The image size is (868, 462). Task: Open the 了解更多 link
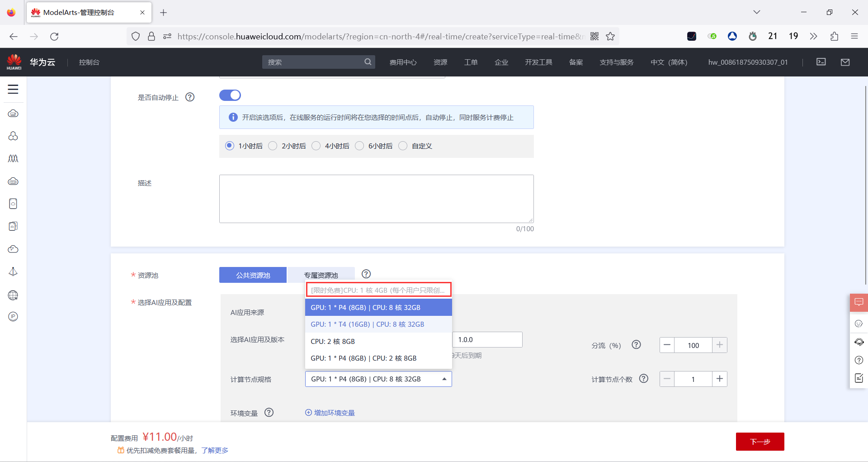point(215,451)
